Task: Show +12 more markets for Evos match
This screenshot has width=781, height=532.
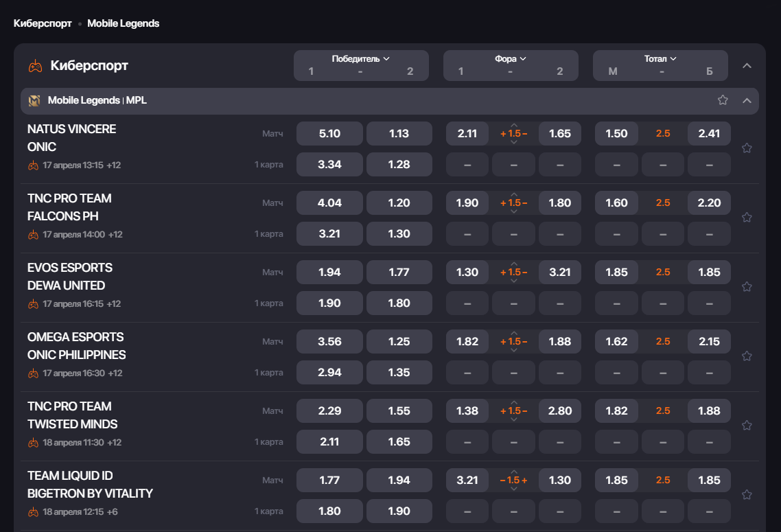Action: tap(114, 304)
